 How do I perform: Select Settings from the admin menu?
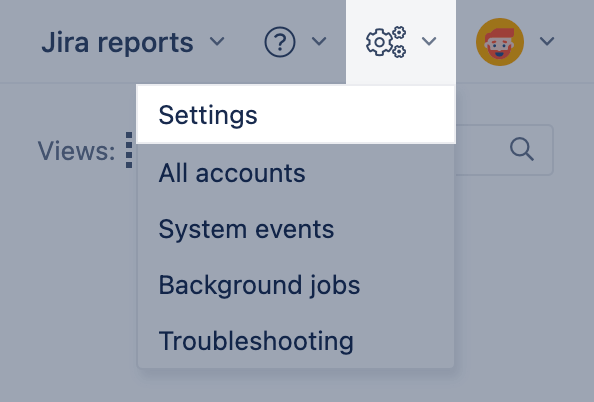(296, 115)
